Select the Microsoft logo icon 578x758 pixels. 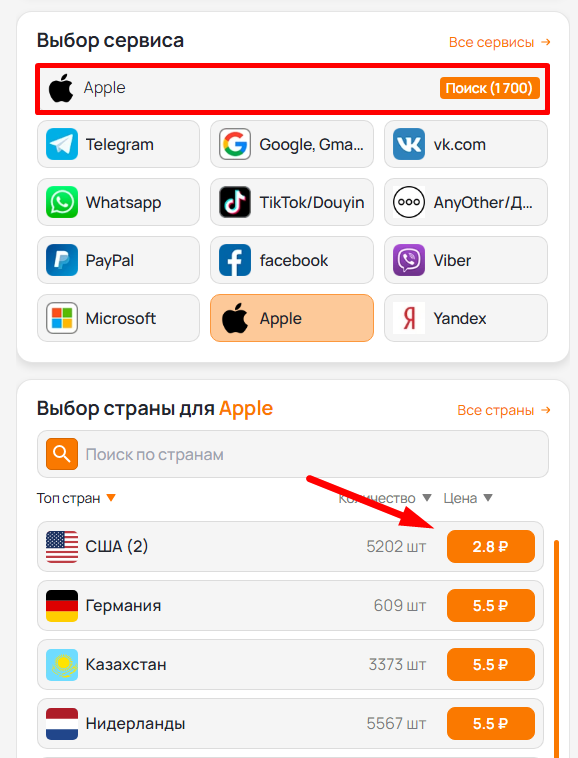tap(62, 318)
